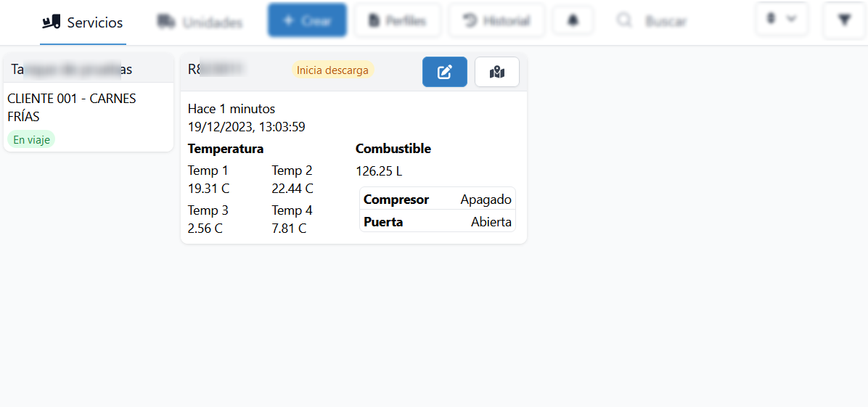Click the Temperatura heading
Viewport: 868px width, 407px height.
(225, 149)
